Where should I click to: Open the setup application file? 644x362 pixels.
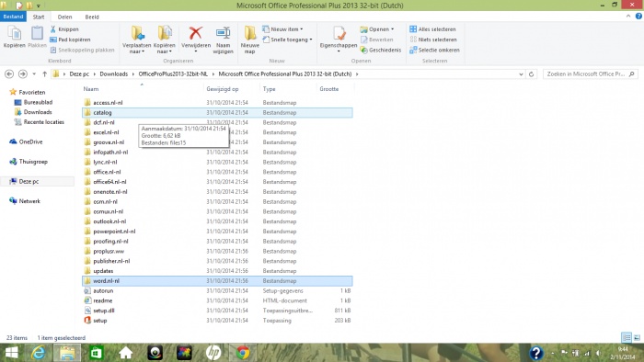point(99,320)
